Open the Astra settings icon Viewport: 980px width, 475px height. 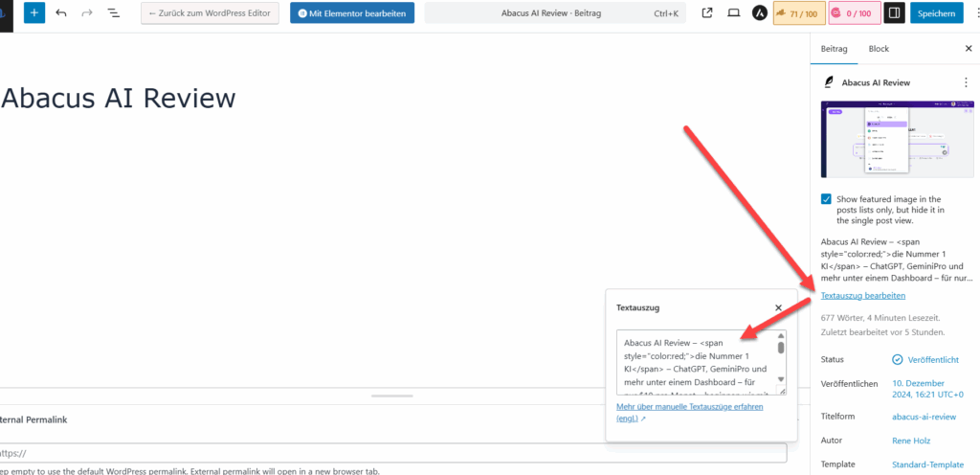pos(759,13)
